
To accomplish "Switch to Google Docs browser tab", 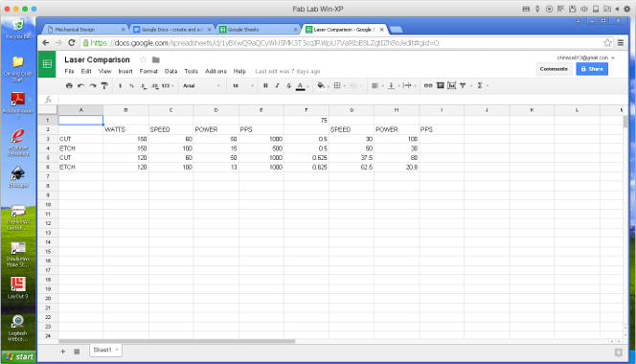I will (172, 30).
